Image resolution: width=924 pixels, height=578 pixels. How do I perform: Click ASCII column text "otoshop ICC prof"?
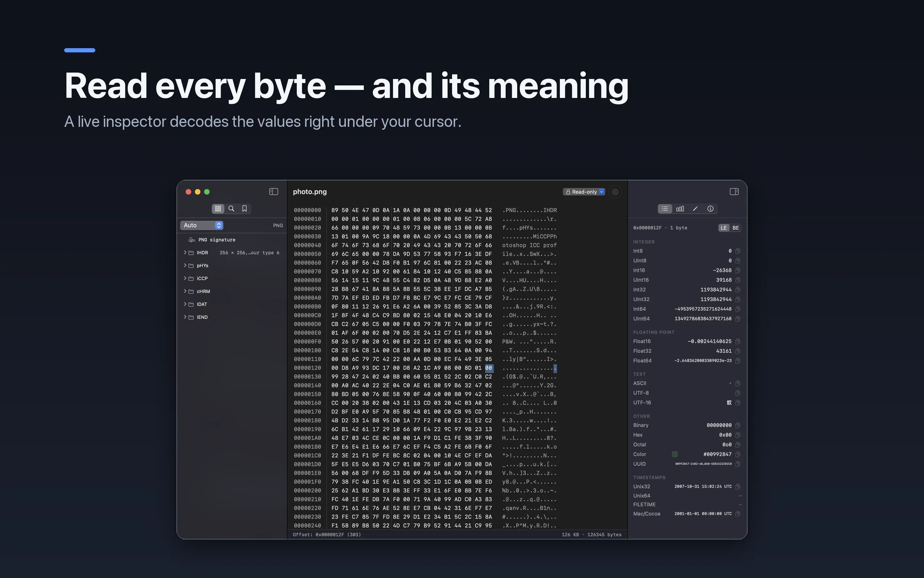tap(529, 245)
